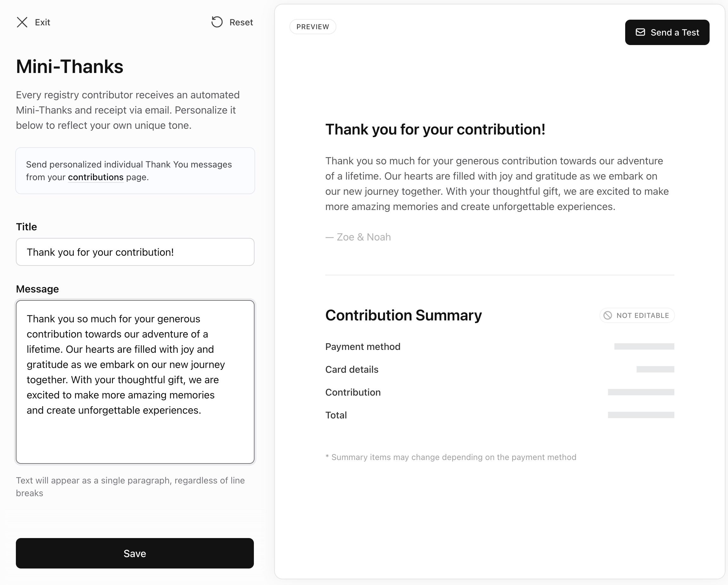Click the preview heading 'Thank you for your contribution!'

pyautogui.click(x=435, y=130)
